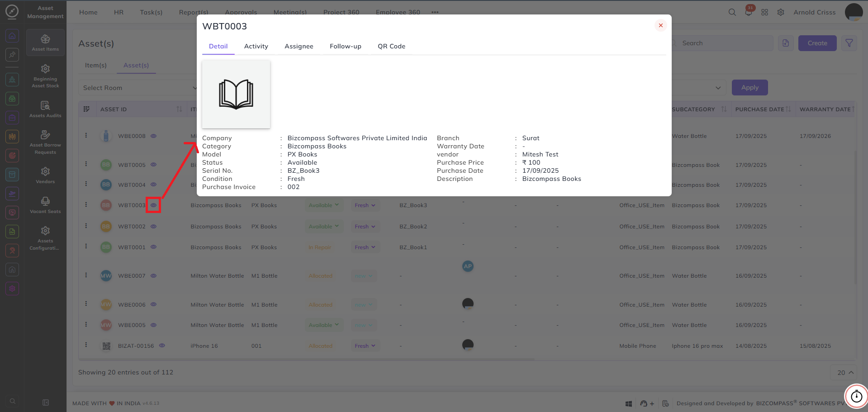Viewport: 868px width, 412px height.
Task: Click the export file icon beside Create
Action: pos(786,43)
